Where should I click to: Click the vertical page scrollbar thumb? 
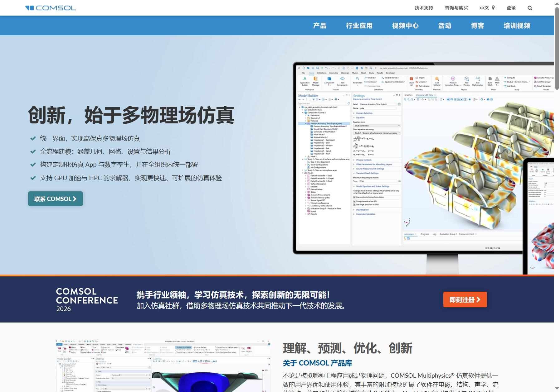click(557, 48)
